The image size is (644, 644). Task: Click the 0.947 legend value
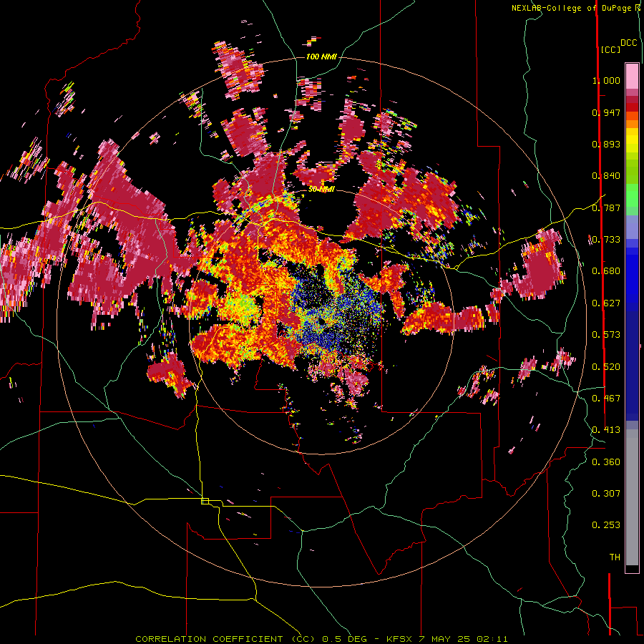pos(606,112)
